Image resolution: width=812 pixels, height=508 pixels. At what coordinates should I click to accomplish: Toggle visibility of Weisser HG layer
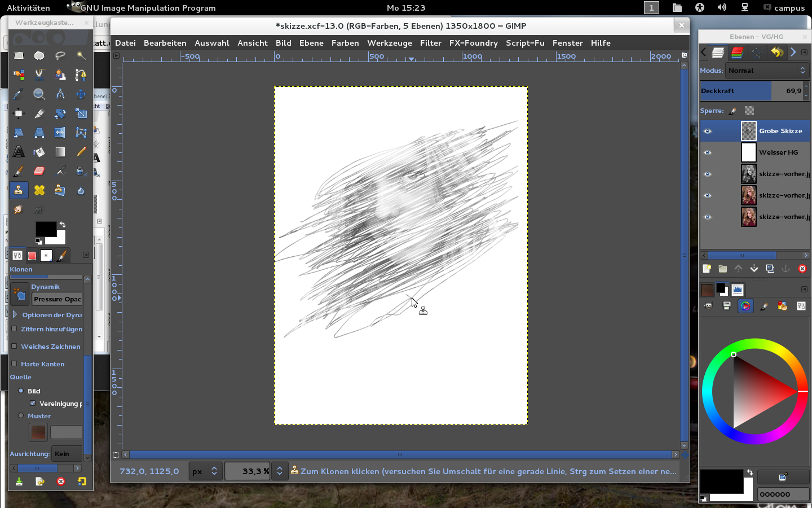tap(708, 152)
